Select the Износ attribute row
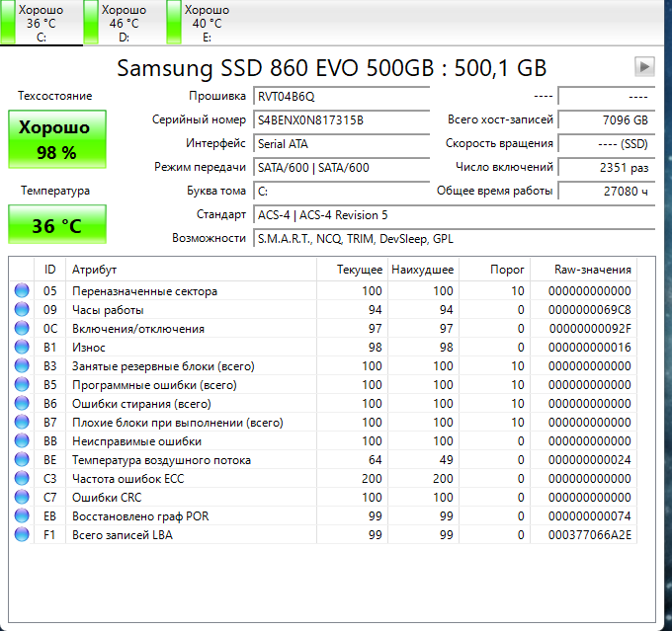672x631 pixels. (x=323, y=347)
